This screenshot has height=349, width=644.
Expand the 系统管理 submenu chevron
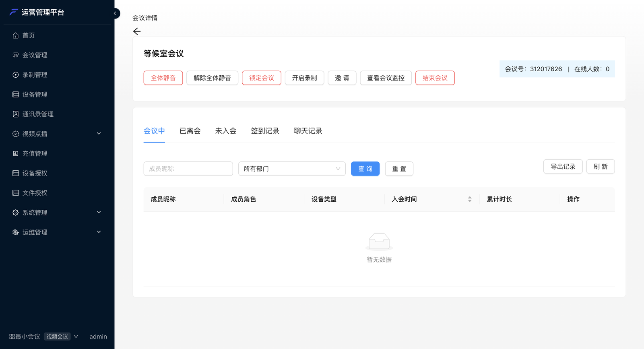coord(99,212)
